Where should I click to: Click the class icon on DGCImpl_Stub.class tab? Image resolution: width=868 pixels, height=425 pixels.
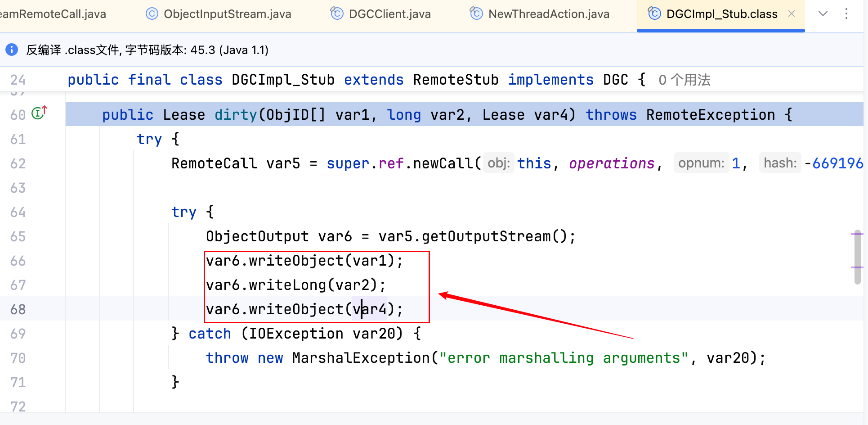654,14
